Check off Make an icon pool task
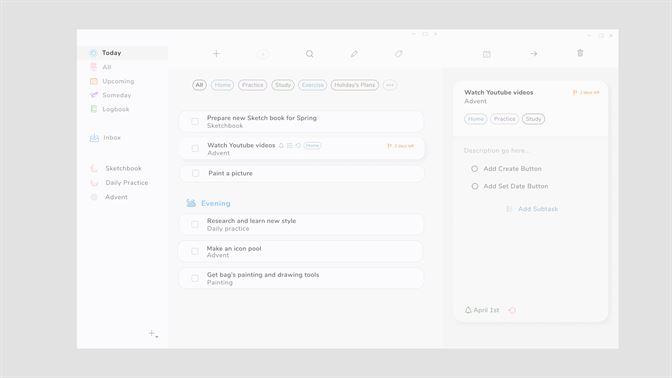Image resolution: width=672 pixels, height=378 pixels. click(195, 252)
